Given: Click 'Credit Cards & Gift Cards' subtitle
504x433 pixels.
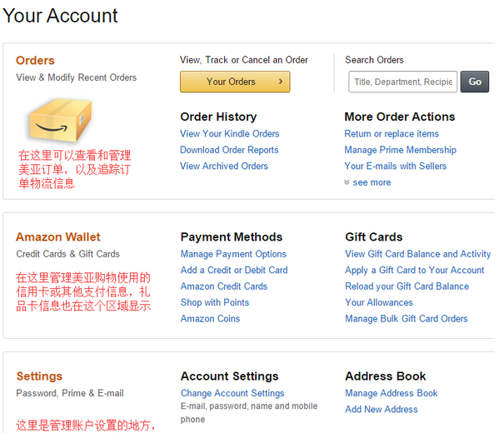Looking at the screenshot, I should (67, 254).
